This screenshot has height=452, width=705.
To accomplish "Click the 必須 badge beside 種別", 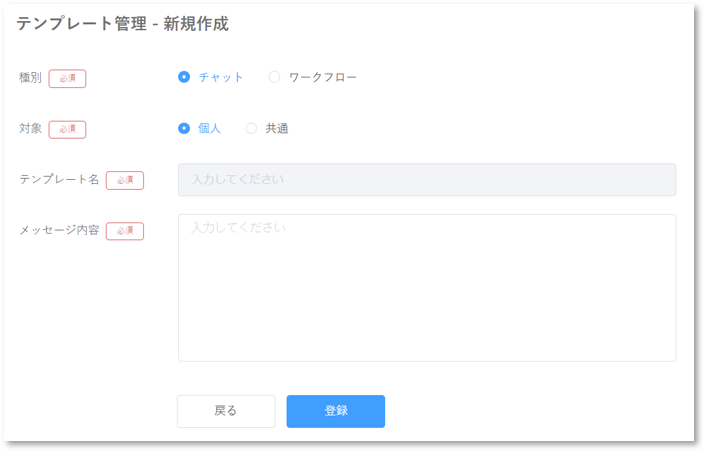I will tap(67, 78).
